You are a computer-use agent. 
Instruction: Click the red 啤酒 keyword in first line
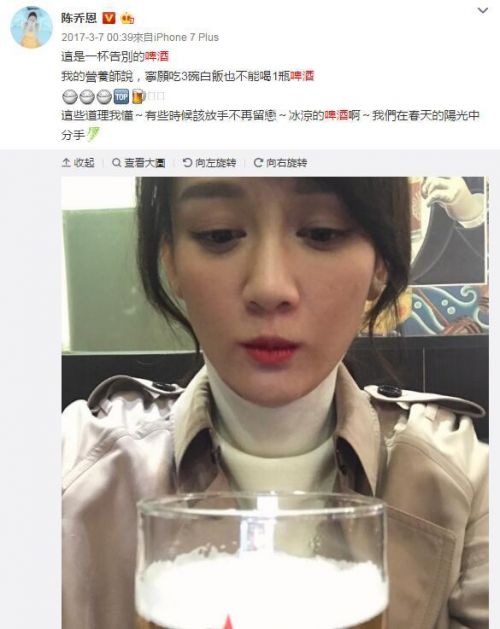tap(157, 56)
